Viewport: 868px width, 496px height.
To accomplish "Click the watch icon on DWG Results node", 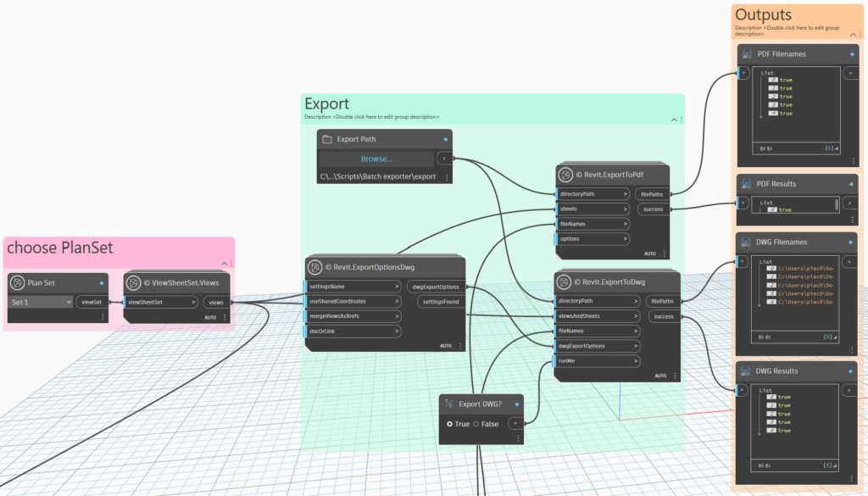I will 747,371.
